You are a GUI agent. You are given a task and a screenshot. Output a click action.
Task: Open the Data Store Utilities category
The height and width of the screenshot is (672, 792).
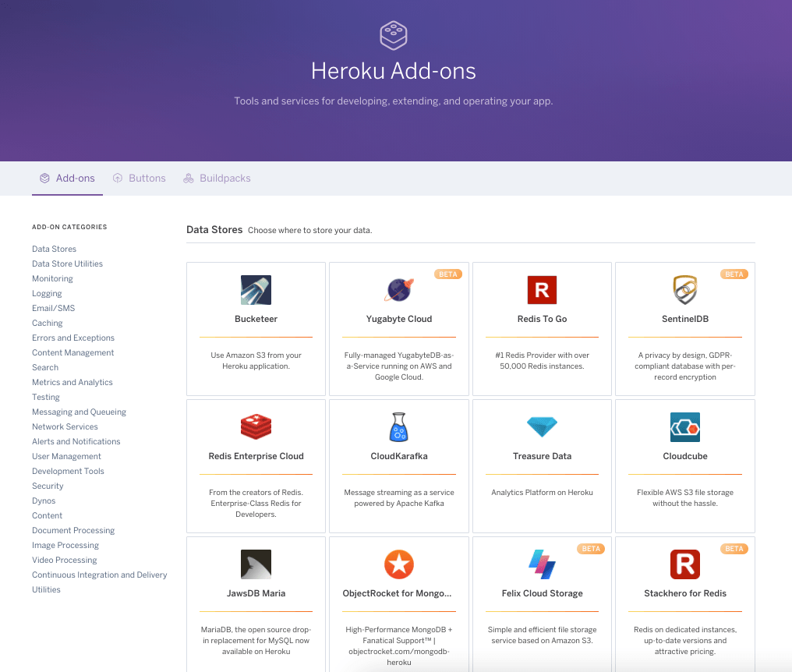pyautogui.click(x=67, y=263)
